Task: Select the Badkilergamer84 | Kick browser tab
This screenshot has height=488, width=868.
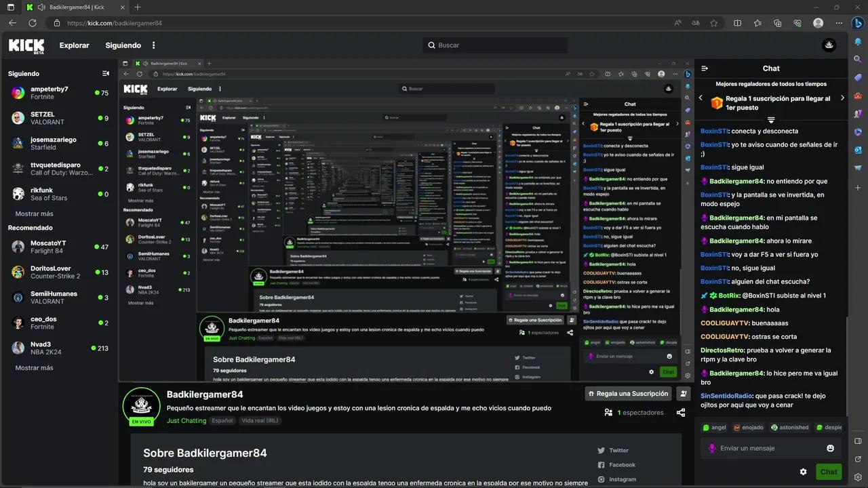Action: [x=75, y=7]
